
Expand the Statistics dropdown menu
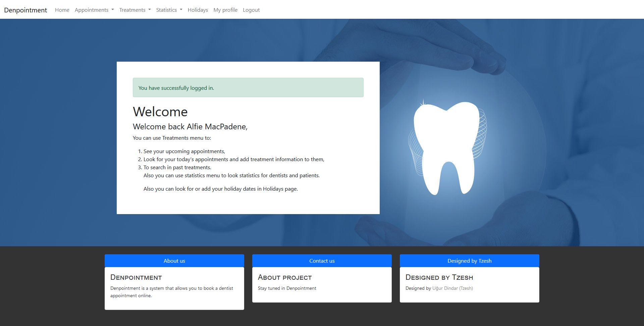point(169,10)
